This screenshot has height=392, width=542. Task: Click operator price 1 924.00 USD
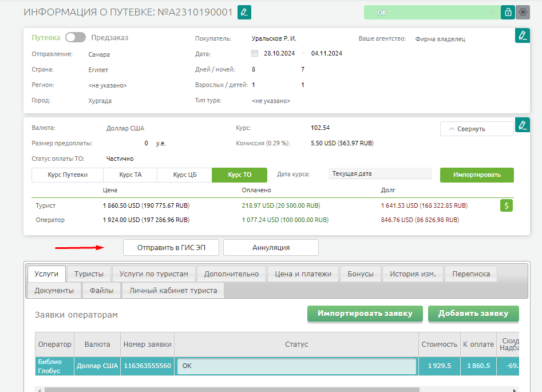tap(146, 220)
